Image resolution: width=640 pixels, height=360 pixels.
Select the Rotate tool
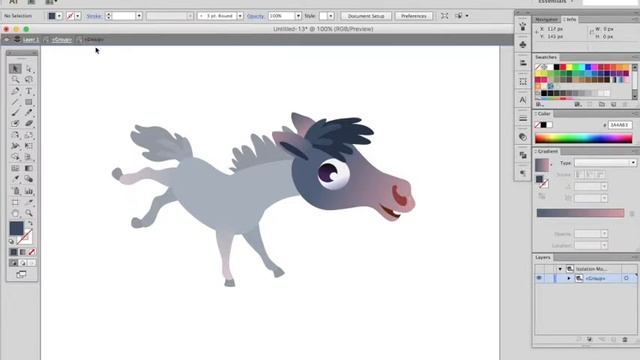[x=15, y=135]
